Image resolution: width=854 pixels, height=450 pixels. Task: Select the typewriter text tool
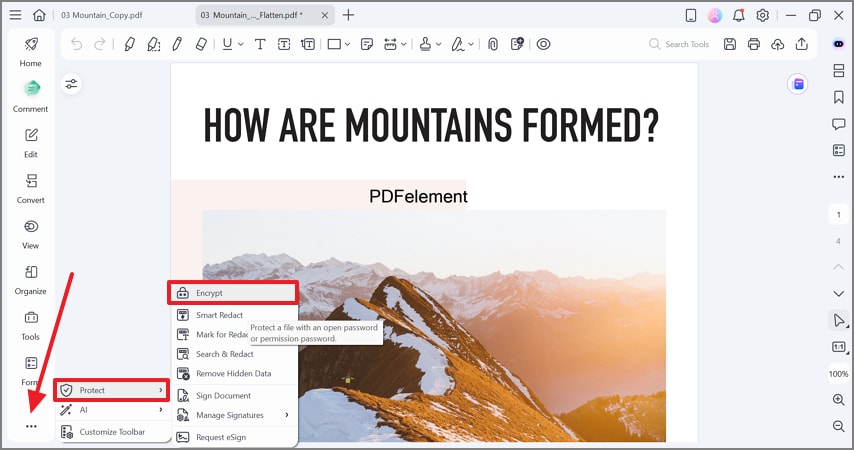point(260,44)
